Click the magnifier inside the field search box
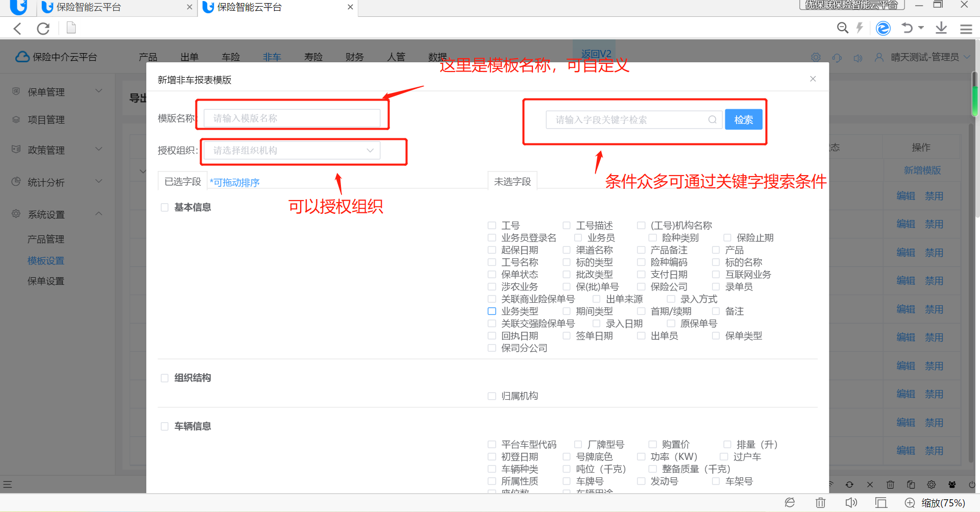980x512 pixels. click(x=713, y=120)
